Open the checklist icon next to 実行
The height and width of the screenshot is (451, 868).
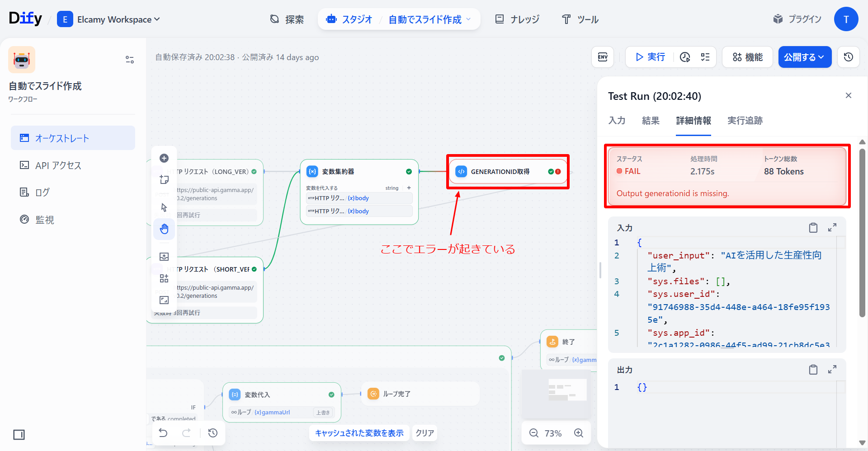click(x=705, y=57)
